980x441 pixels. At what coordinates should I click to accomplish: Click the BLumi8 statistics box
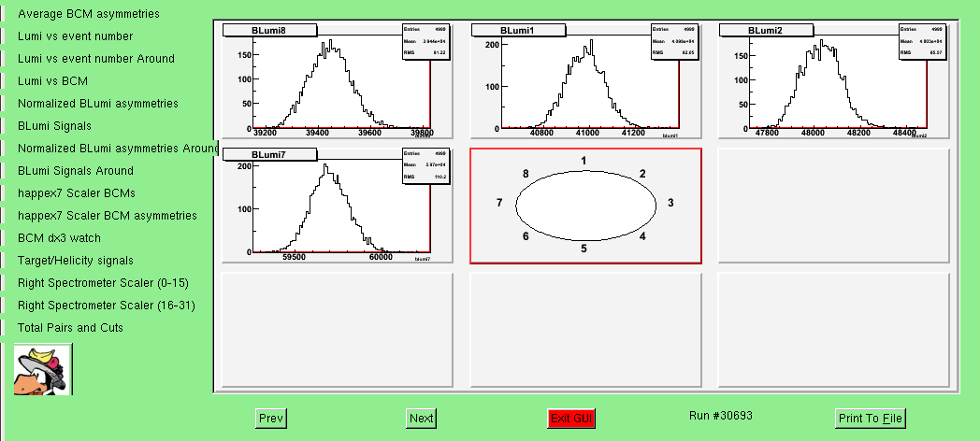tap(425, 41)
